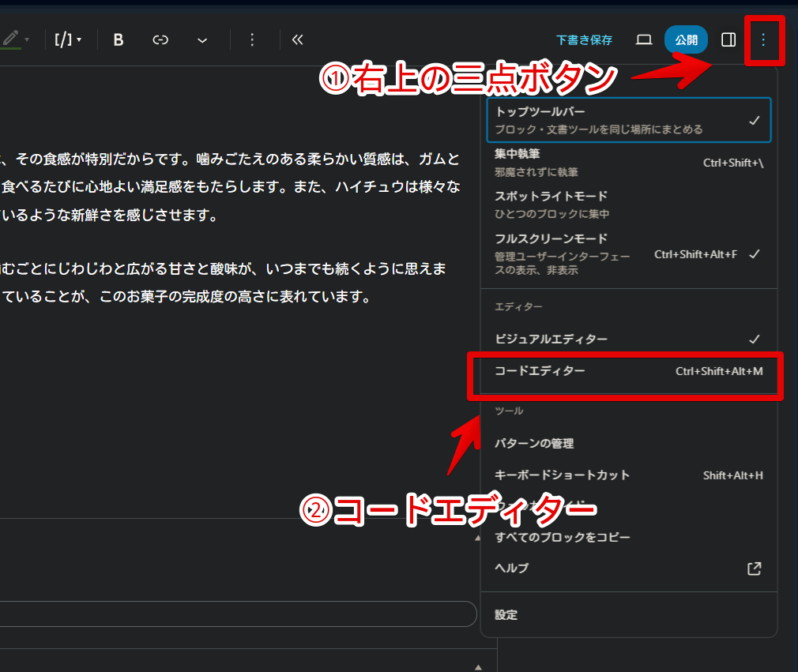Toggle スポットライトモード
Viewport: 798px width, 672px height.
(x=629, y=205)
